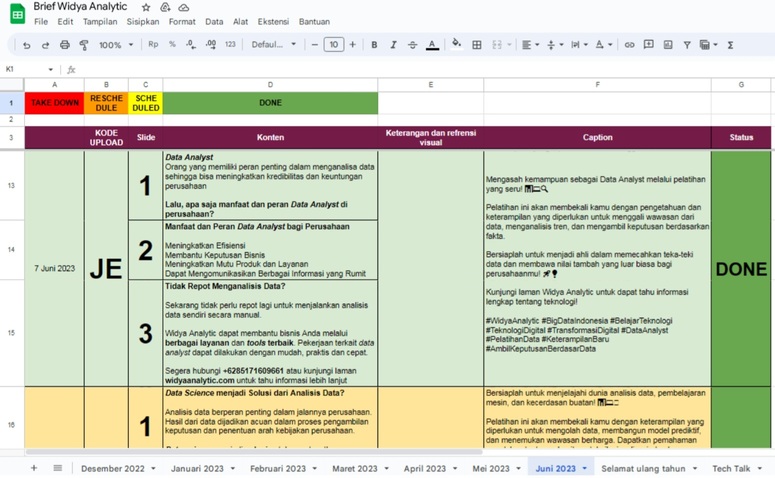Open text wrapping dropdown
Viewport: 775px width, 478px height.
[579, 45]
